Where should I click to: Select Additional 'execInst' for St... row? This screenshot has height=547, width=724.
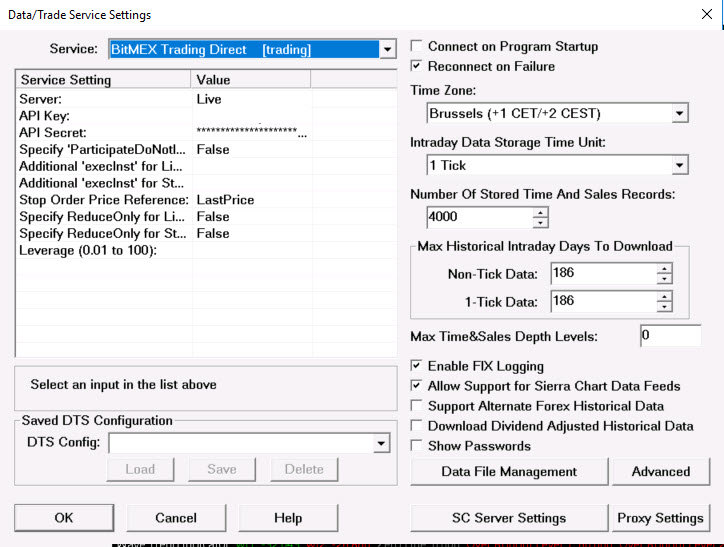pos(206,183)
